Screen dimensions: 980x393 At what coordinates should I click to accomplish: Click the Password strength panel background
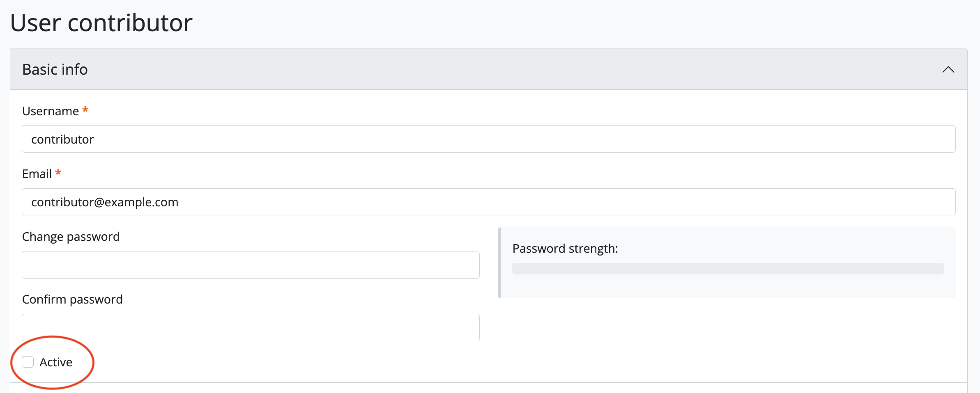pos(780,287)
